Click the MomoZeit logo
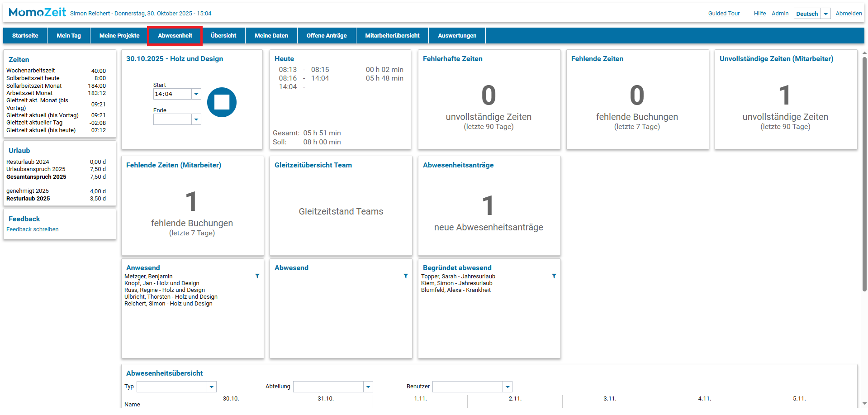868x415 pixels. [x=38, y=13]
